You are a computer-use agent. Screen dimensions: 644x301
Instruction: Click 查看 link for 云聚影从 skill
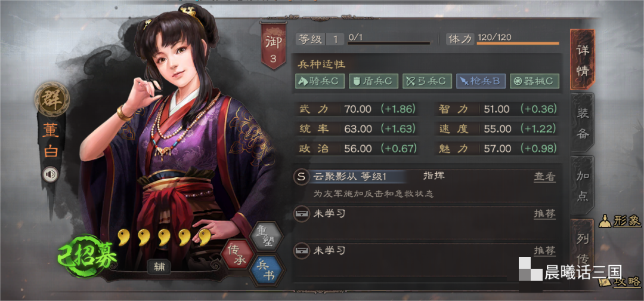click(544, 177)
